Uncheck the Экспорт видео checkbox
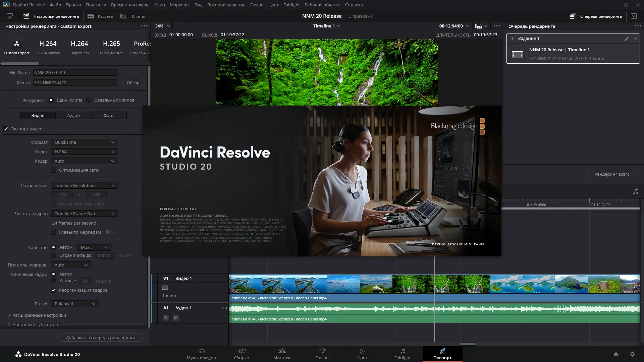Image resolution: width=644 pixels, height=362 pixels. point(6,129)
